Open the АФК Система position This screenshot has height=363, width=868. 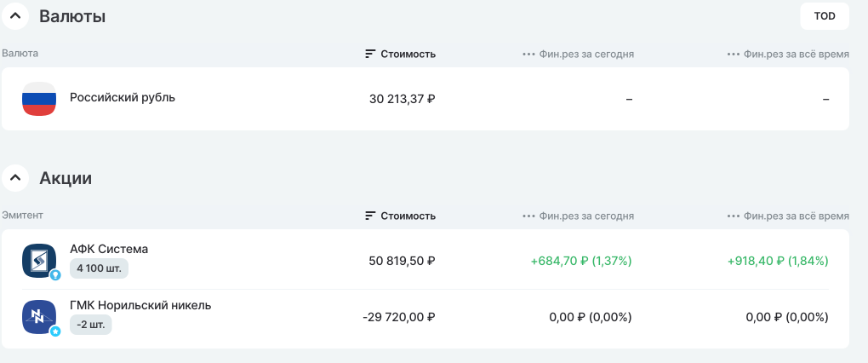coord(109,249)
